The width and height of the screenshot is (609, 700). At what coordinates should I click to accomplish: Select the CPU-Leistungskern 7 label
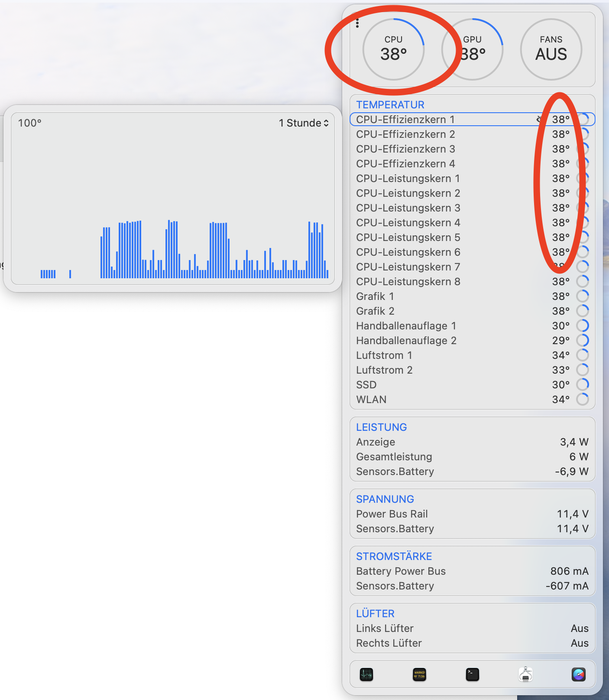tap(408, 267)
